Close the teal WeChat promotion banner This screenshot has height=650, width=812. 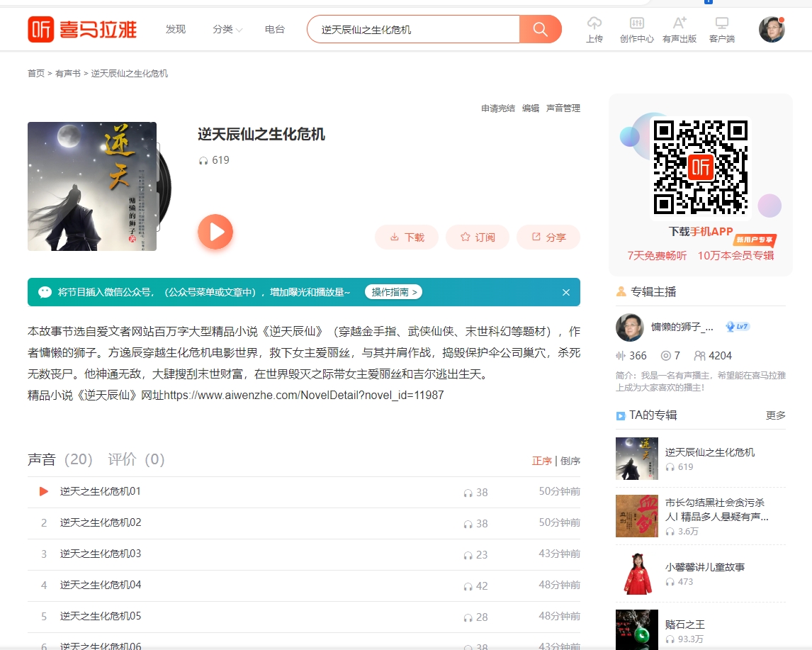[566, 292]
